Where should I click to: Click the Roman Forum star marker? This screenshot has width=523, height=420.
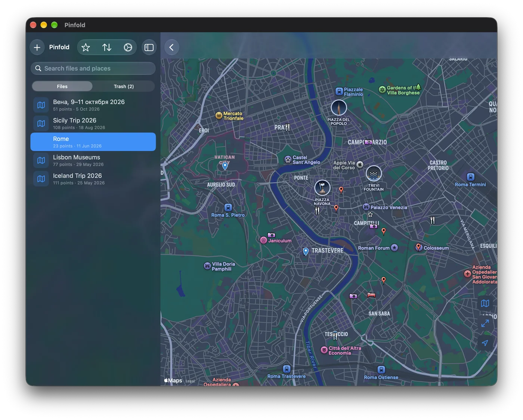click(394, 248)
